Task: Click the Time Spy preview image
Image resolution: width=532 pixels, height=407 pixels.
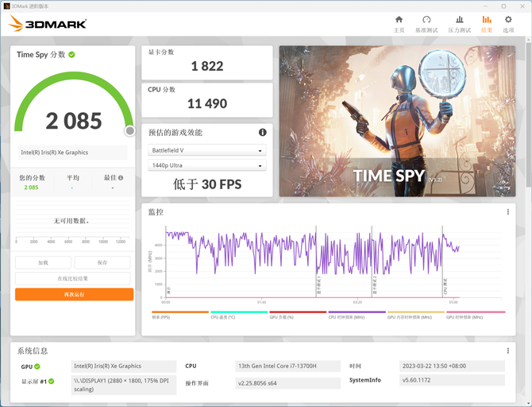Action: click(397, 122)
